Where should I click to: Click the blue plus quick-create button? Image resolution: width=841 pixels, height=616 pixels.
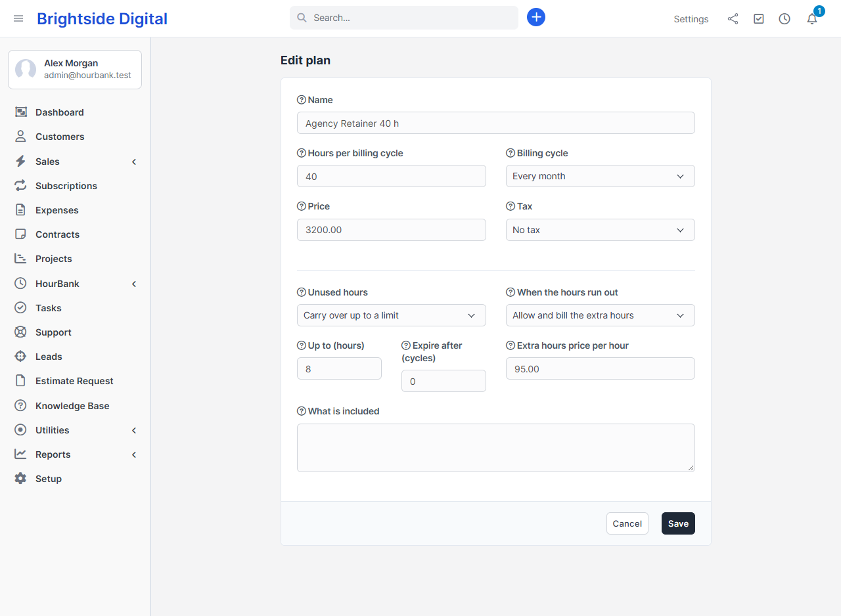(536, 18)
